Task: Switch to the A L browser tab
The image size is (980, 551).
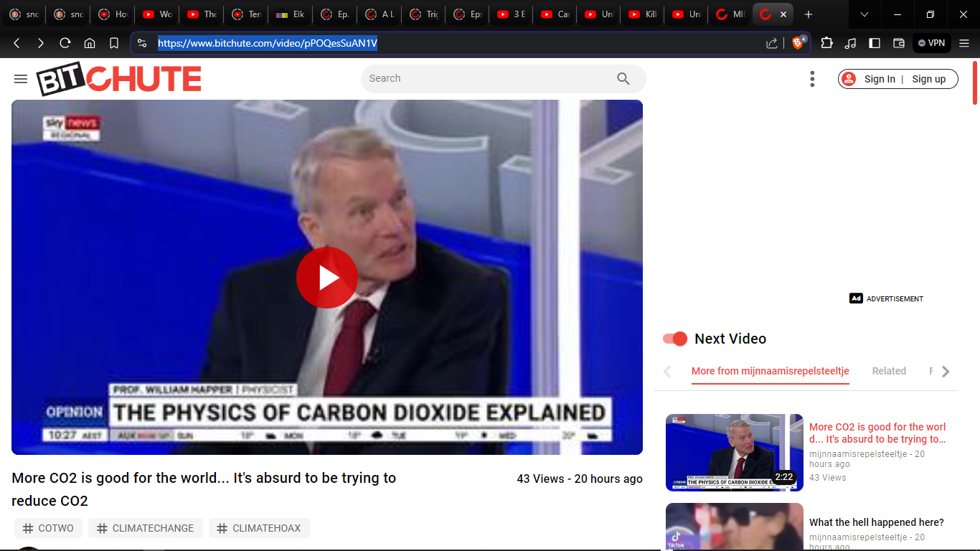Action: (x=380, y=14)
